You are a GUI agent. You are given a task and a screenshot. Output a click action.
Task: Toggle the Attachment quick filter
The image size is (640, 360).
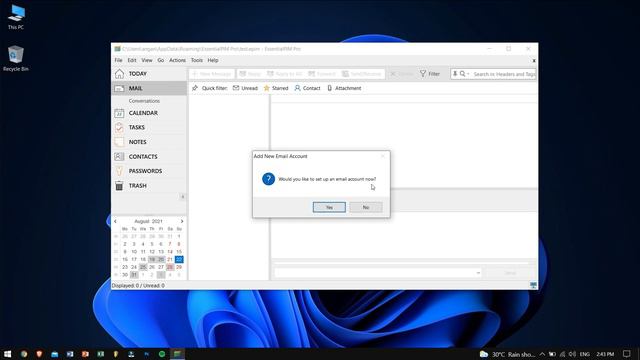pos(344,88)
